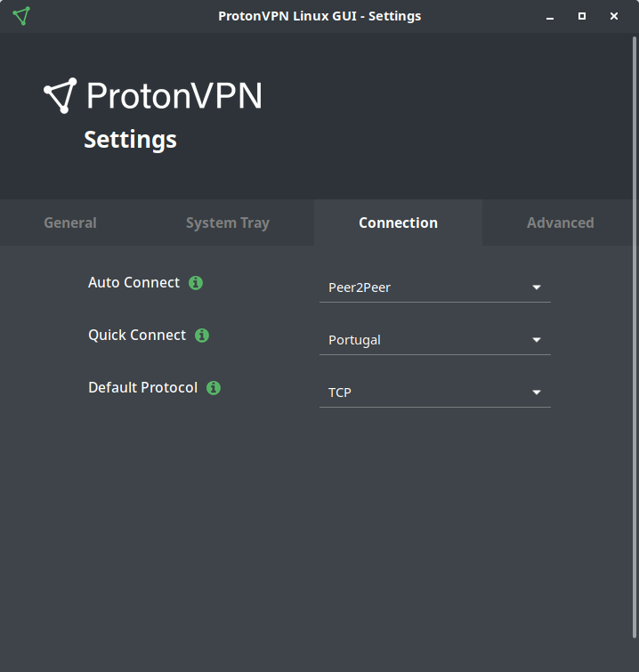Screen dimensions: 639x672
Task: Switch to the General tab
Action: [70, 223]
